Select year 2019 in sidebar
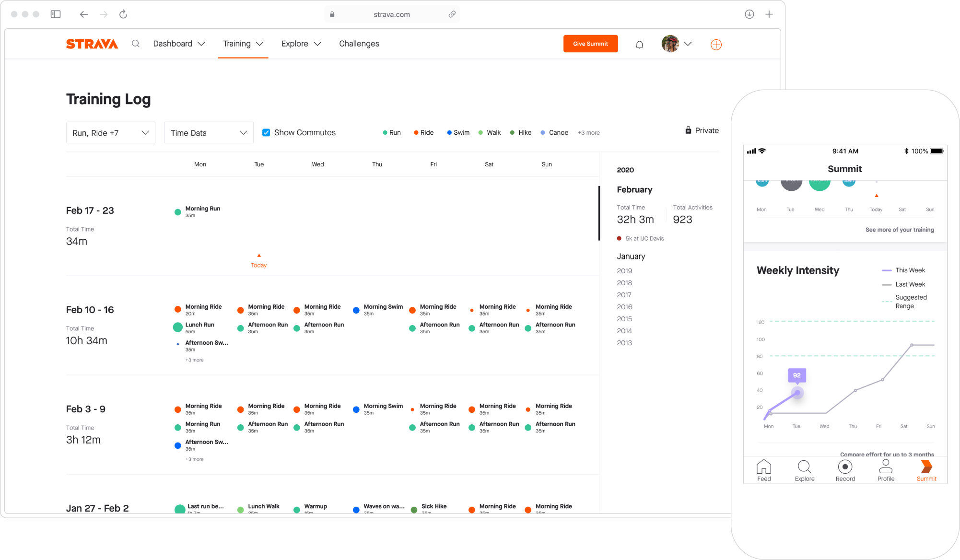 (x=624, y=271)
